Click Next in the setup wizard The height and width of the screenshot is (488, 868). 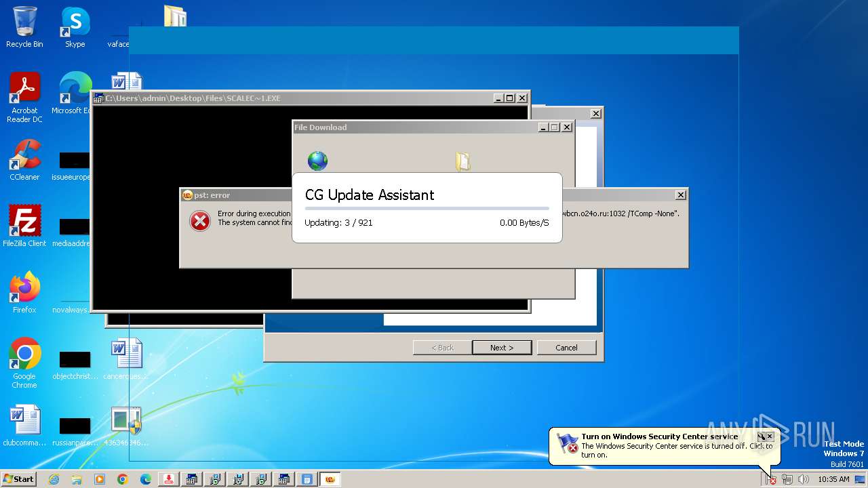pos(502,347)
